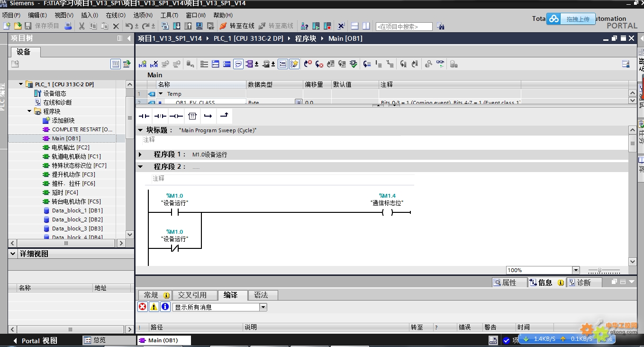
Task: Click the search binoculars icon
Action: tap(441, 26)
